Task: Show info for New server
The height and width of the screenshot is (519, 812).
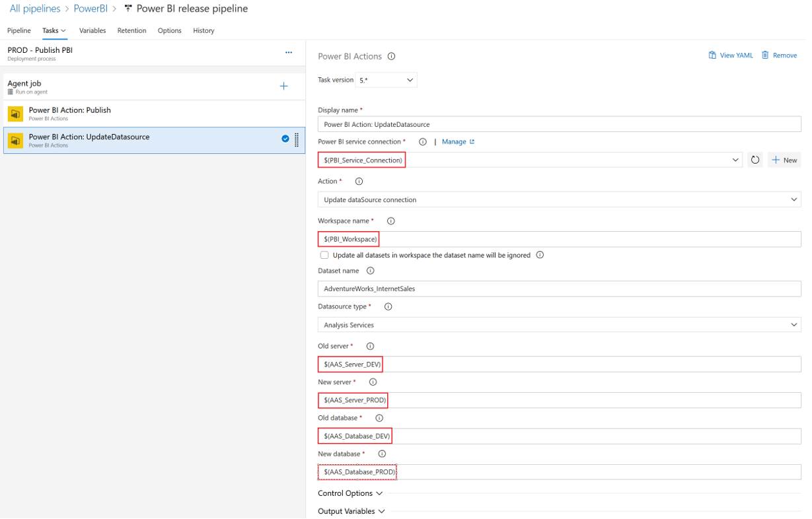Action: click(x=373, y=382)
